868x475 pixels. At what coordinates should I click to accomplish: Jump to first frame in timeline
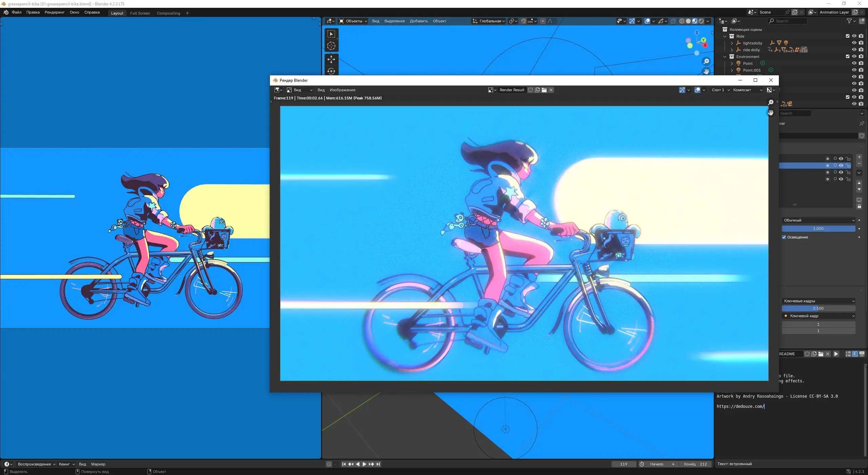(344, 464)
